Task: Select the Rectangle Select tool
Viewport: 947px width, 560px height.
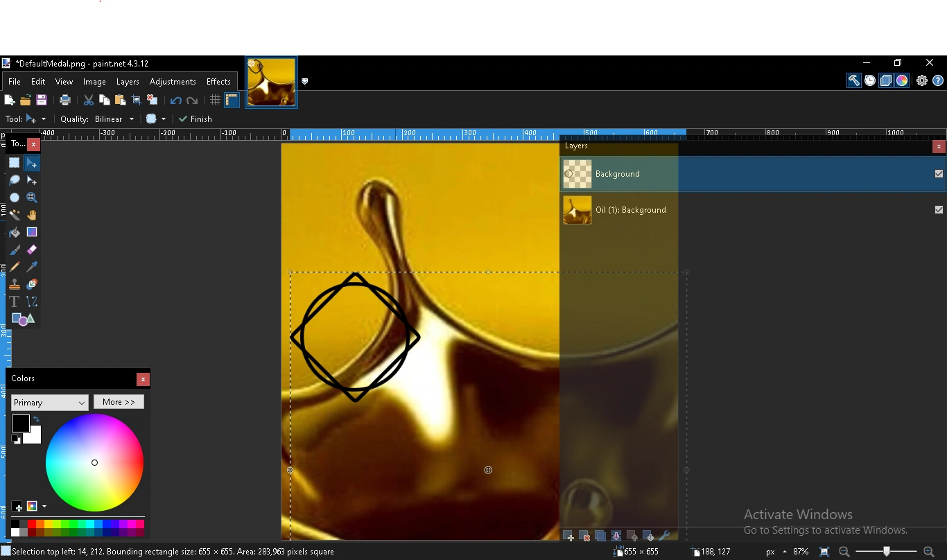Action: click(x=15, y=163)
